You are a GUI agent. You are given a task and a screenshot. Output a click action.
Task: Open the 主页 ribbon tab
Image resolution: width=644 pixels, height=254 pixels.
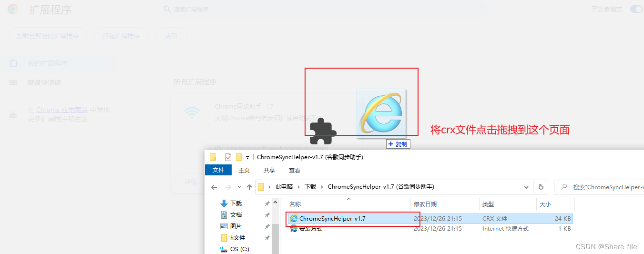tap(244, 170)
